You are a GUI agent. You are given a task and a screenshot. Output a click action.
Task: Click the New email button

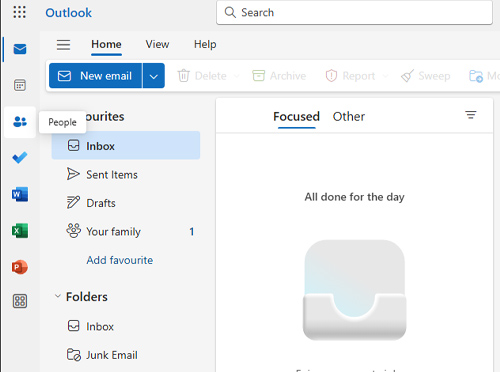(95, 76)
